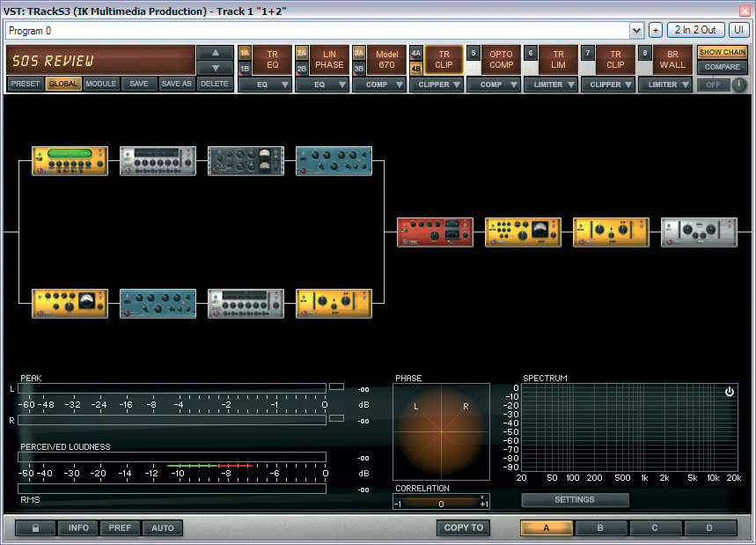Expand the CLIPPER dropdown for slot 7
756x545 pixels.
tap(608, 85)
